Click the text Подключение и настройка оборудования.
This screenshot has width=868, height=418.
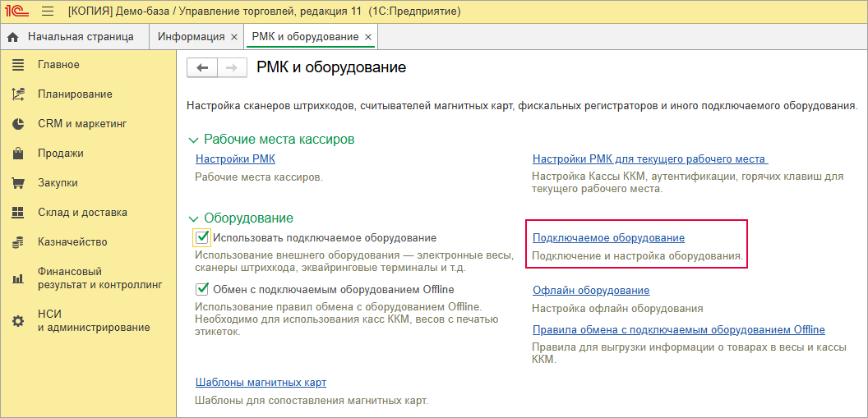pyautogui.click(x=637, y=256)
